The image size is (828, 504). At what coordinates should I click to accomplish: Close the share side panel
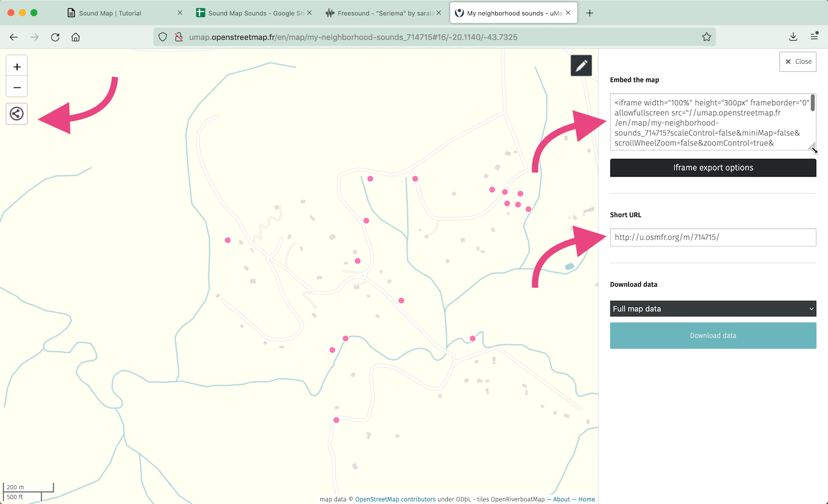coord(798,61)
